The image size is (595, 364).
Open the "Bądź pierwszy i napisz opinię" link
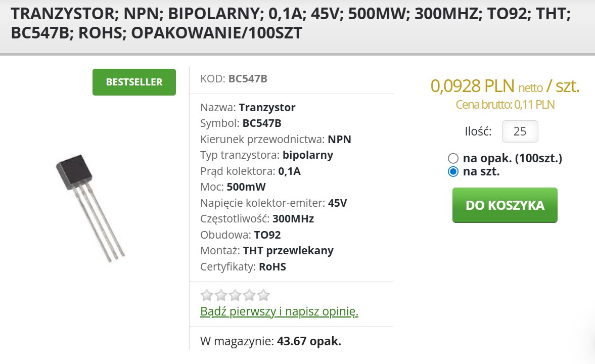click(279, 311)
